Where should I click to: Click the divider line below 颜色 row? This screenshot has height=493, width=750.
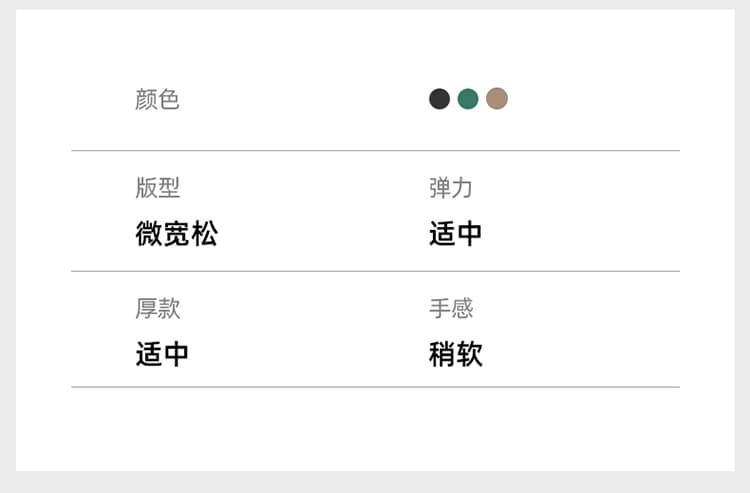pos(375,151)
